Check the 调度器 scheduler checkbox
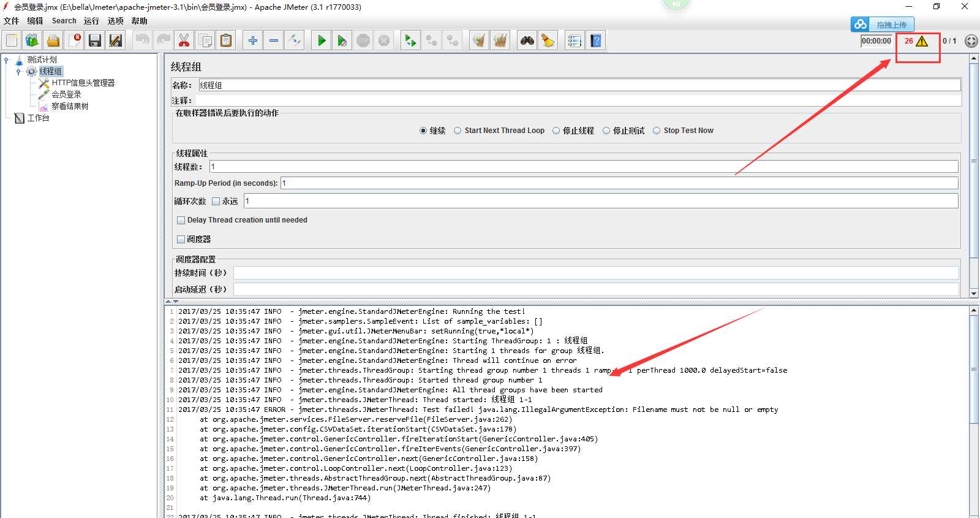This screenshot has width=980, height=518. (181, 239)
